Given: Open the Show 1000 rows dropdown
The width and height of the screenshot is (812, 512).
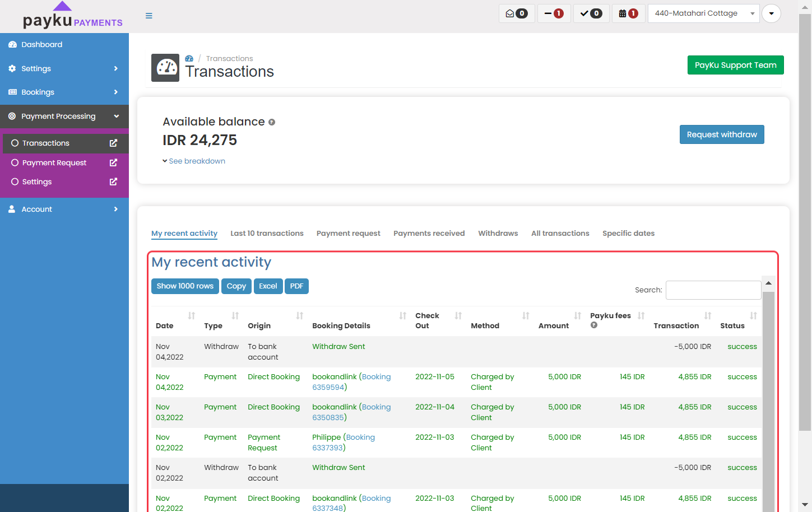Looking at the screenshot, I should (185, 286).
